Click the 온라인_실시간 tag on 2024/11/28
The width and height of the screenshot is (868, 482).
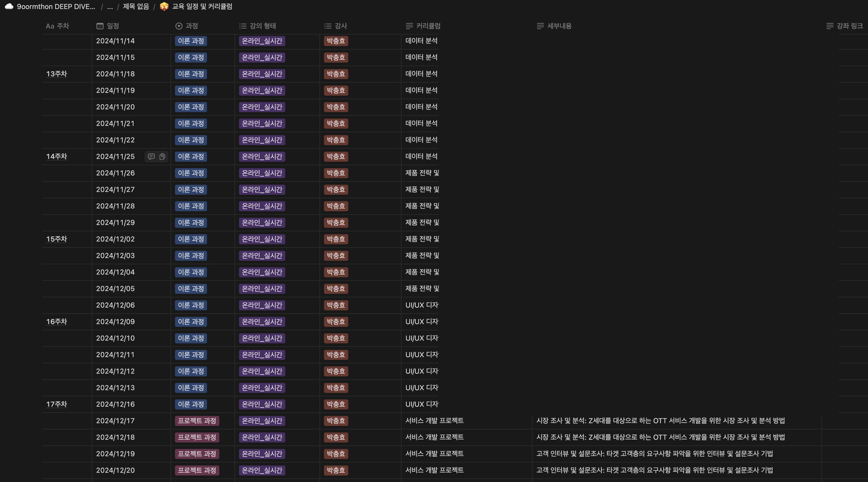coord(262,206)
